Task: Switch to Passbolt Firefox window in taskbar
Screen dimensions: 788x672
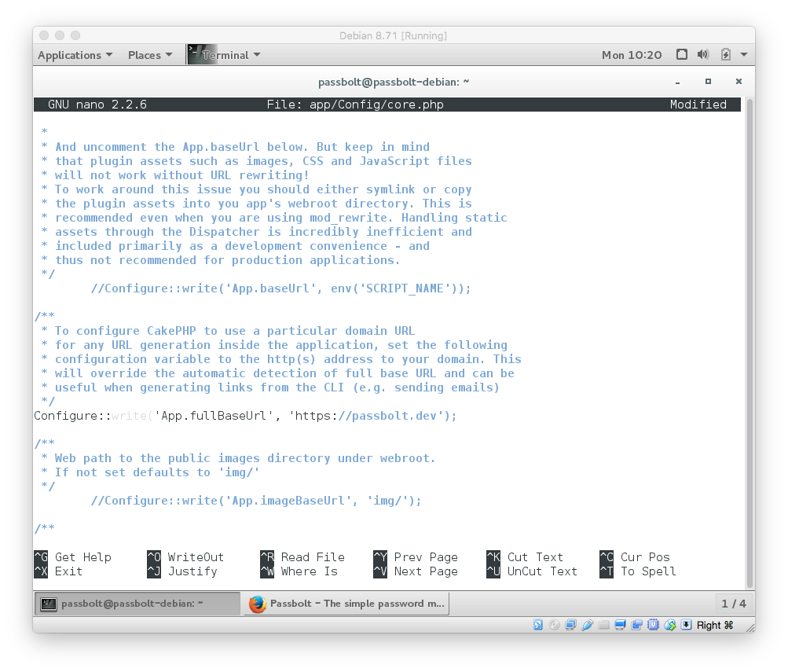Action: pos(346,604)
